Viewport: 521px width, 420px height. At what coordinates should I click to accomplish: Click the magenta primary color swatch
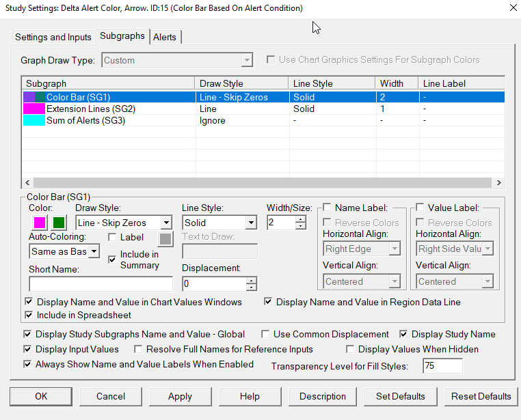pos(40,223)
